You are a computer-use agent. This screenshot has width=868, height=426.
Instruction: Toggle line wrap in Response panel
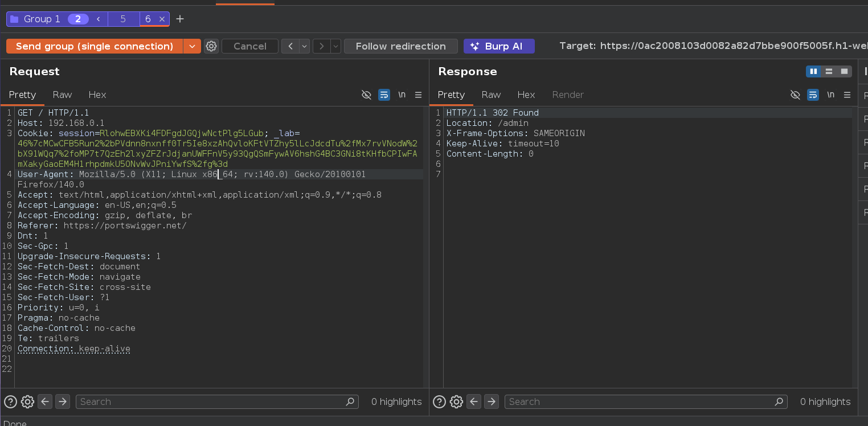point(813,95)
